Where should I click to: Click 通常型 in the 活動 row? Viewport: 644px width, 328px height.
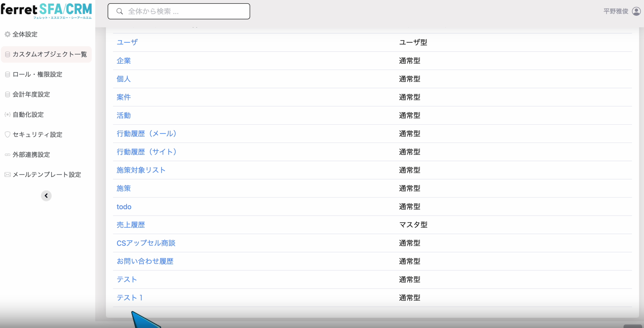tap(409, 115)
